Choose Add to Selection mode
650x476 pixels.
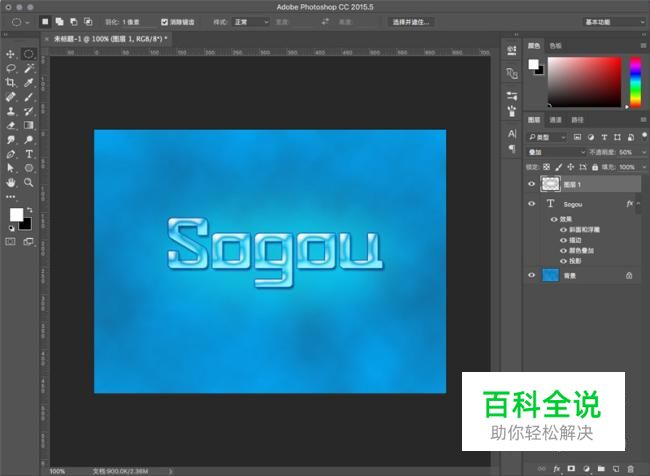(x=60, y=22)
